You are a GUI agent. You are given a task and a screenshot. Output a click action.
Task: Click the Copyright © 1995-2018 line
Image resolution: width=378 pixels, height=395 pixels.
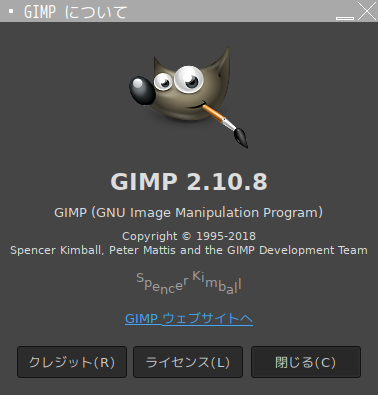coord(189,236)
